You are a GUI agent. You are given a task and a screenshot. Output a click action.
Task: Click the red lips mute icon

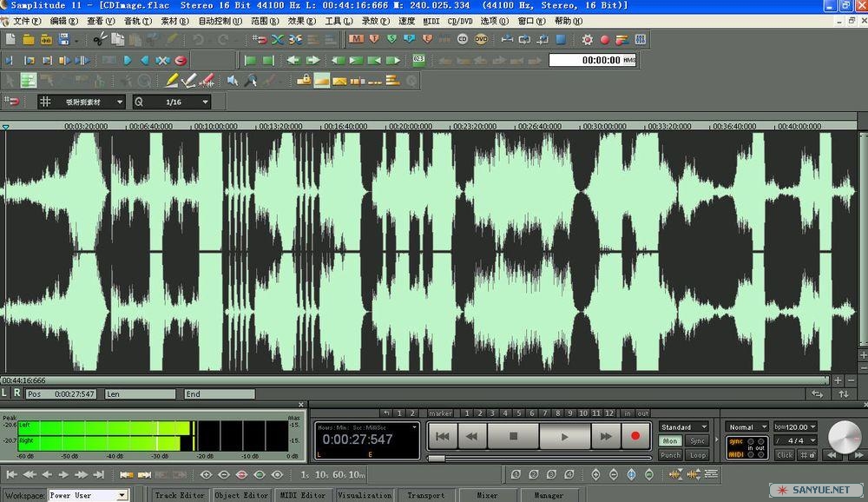181,61
